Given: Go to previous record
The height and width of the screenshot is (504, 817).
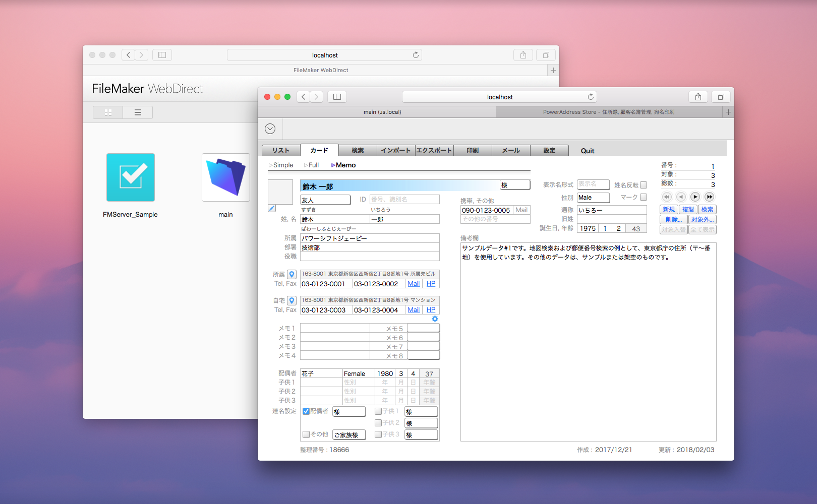Looking at the screenshot, I should (x=681, y=197).
